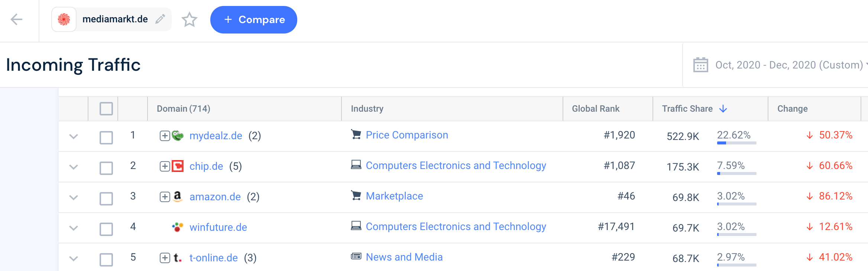This screenshot has width=868, height=271.
Task: Tick the select-all checkbox in table header
Action: coord(106,109)
